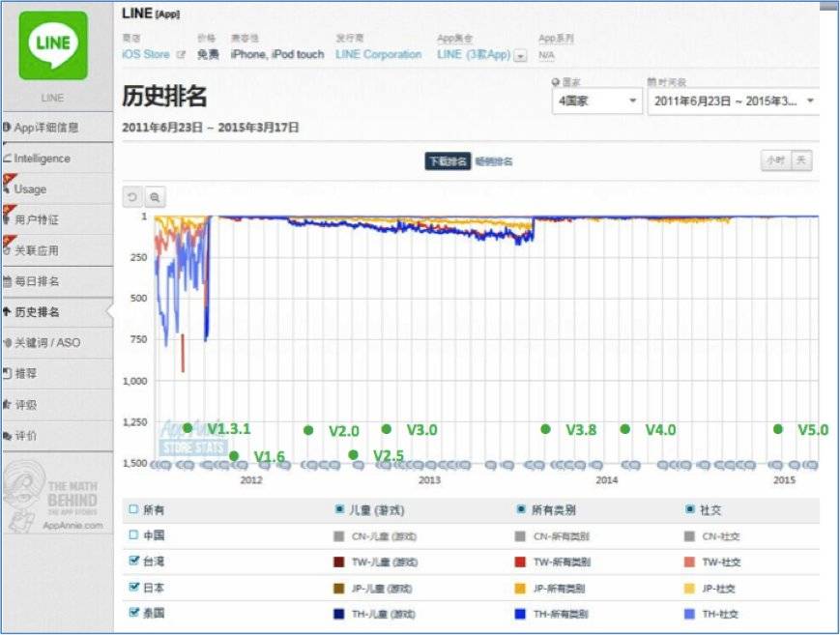Image resolution: width=840 pixels, height=635 pixels.
Task: Enable the 中国 country checkbox
Action: (133, 534)
